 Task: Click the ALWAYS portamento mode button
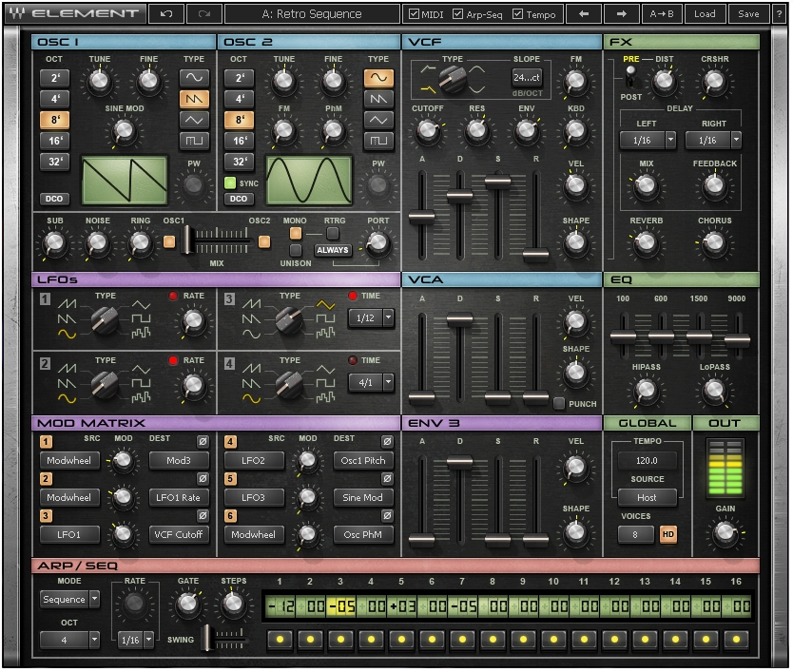point(332,250)
